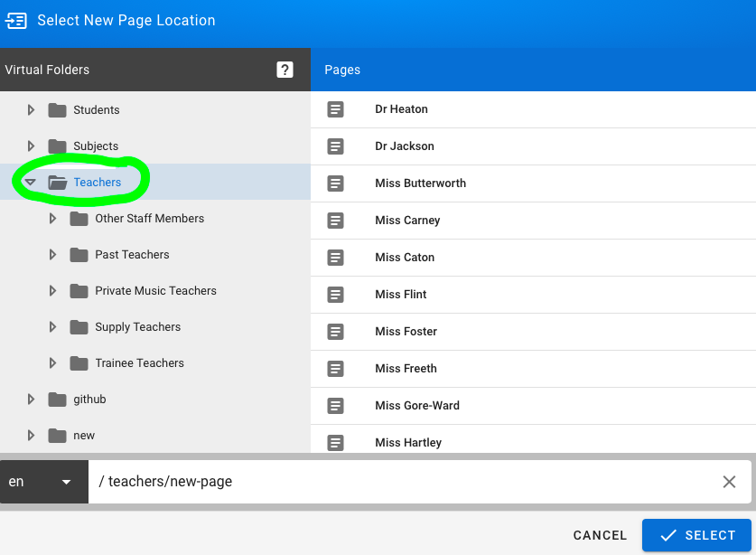Click the page icon beside Miss Flint
756x555 pixels.
tap(336, 295)
